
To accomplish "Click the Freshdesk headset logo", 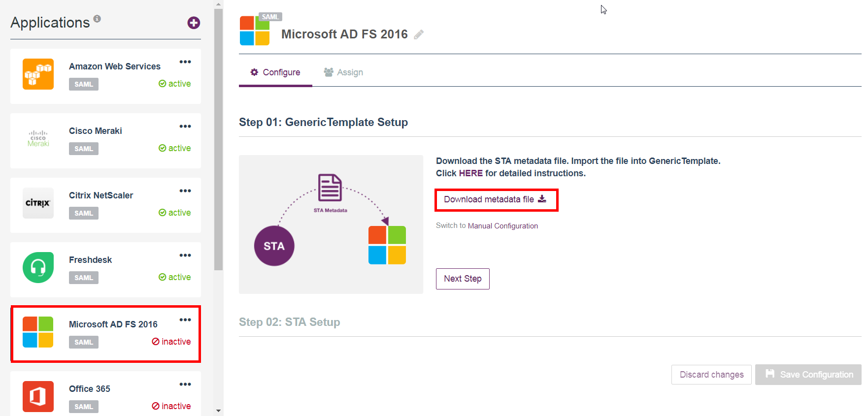I will (38, 267).
